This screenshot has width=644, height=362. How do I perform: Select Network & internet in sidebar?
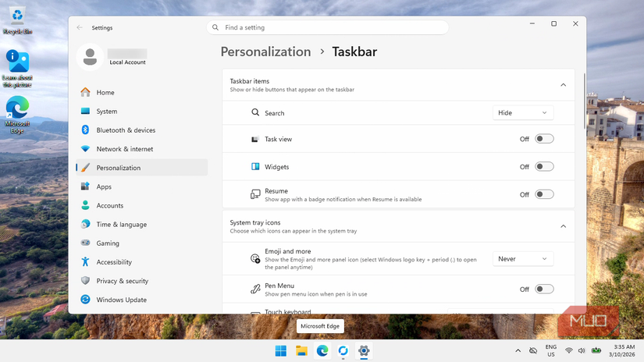point(142,149)
